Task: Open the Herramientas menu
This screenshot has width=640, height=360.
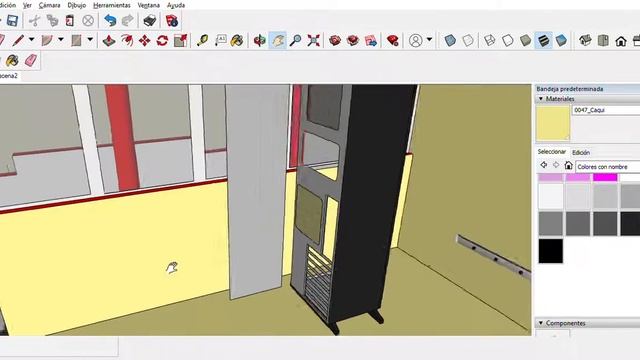Action: pyautogui.click(x=112, y=5)
